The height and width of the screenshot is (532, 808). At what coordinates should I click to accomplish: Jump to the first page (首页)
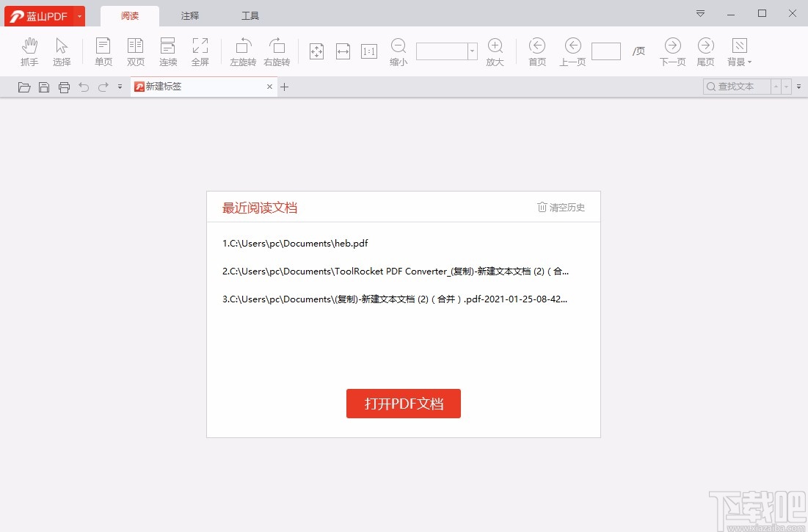click(x=537, y=51)
